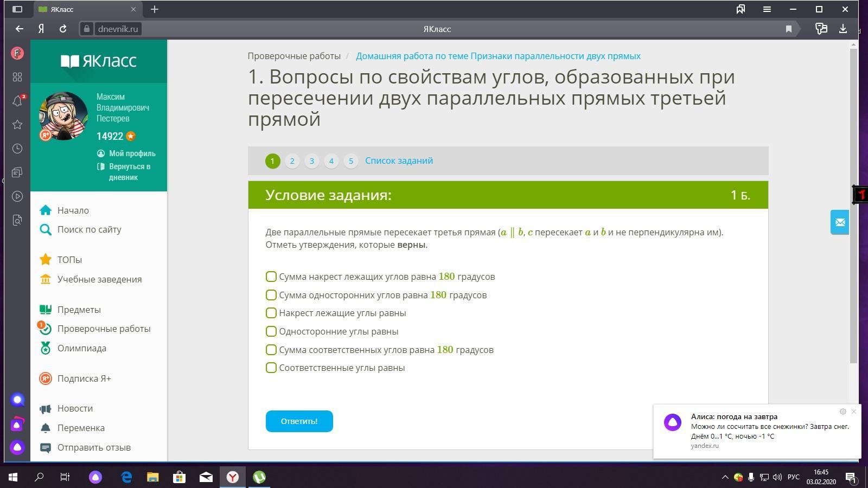This screenshot has width=868, height=488.
Task: Select current task number 1
Action: (x=273, y=161)
